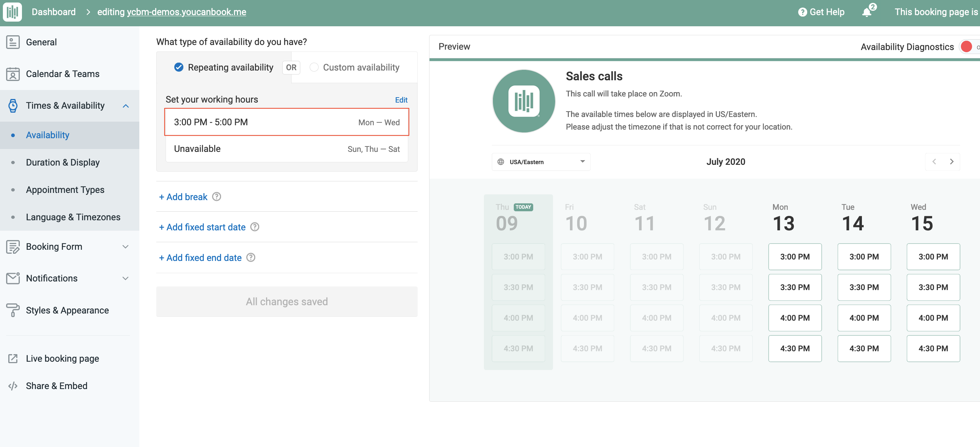Toggle Availability Diagnostics switch

click(x=968, y=47)
